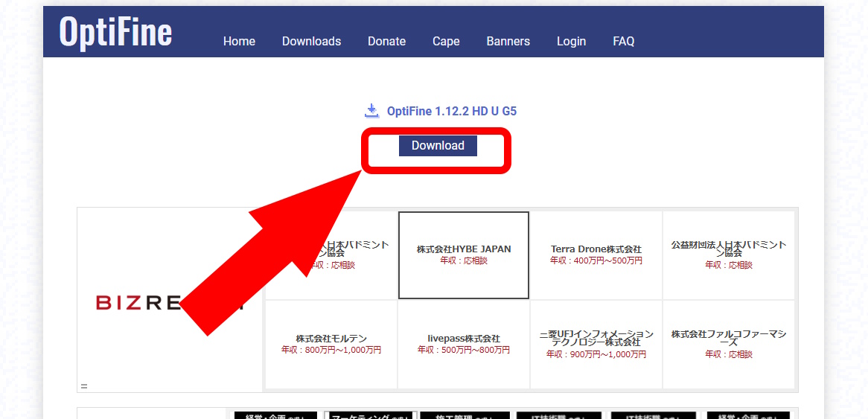The image size is (868, 419).
Task: Open the 株式会社HYBE JAPAN ad tile
Action: pos(464,255)
